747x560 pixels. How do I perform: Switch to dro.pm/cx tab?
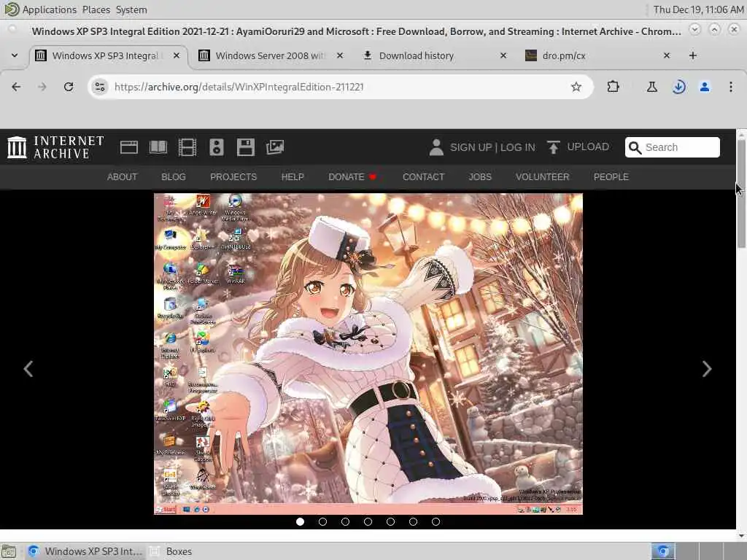coord(598,55)
